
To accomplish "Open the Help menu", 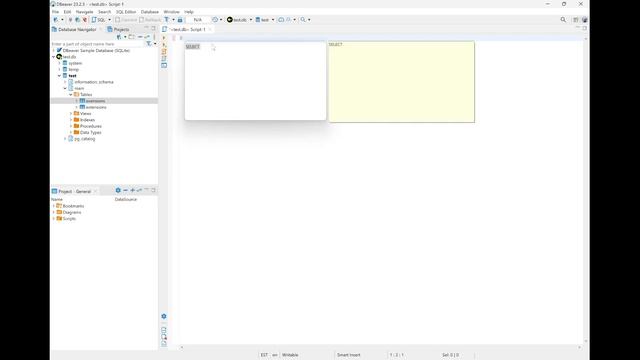I will coord(189,12).
